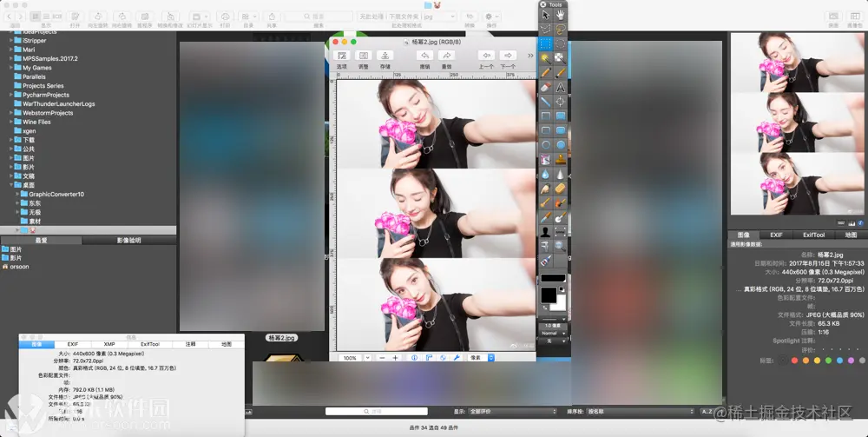This screenshot has height=437, width=868.
Task: Click the 调整 (adjust) toolbar button
Action: coord(363,56)
